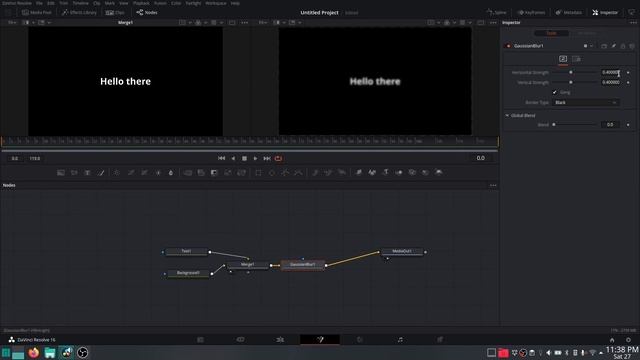
Task: Jump to last frame button
Action: pos(267,158)
